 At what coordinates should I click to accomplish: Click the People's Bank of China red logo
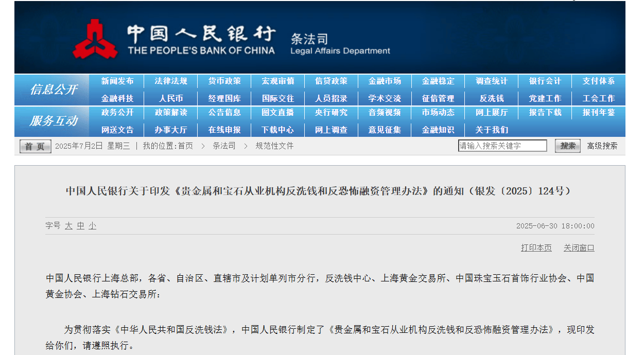pyautogui.click(x=95, y=39)
